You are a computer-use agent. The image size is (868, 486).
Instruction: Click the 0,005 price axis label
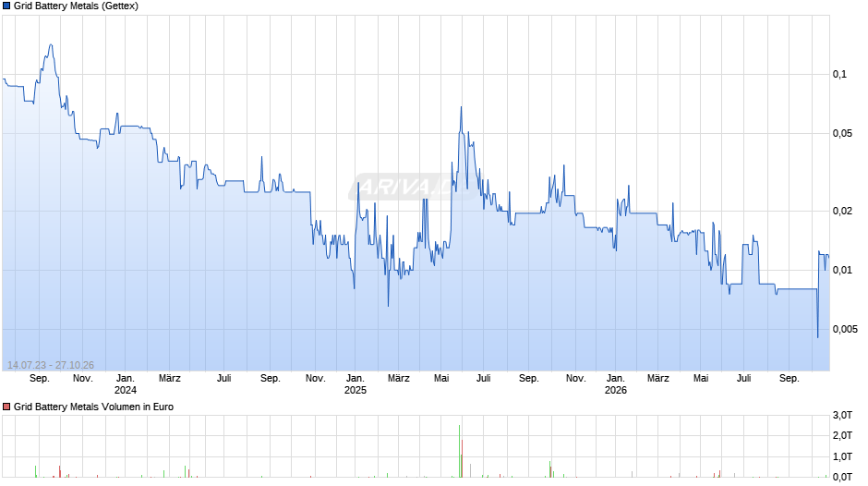click(x=845, y=329)
